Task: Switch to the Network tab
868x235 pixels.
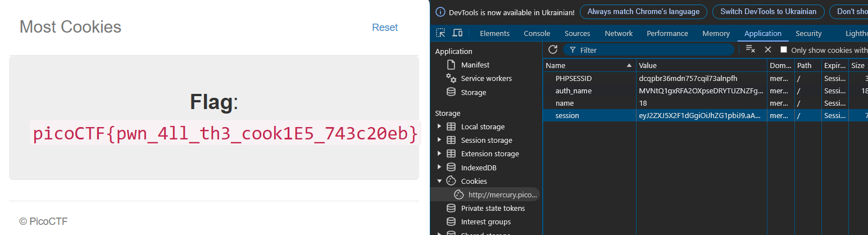Action: [619, 33]
